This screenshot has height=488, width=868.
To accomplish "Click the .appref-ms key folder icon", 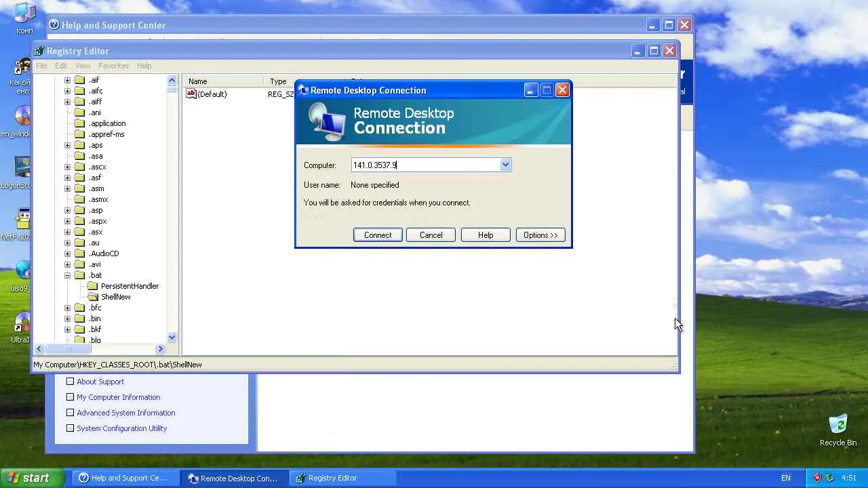I will [x=80, y=134].
